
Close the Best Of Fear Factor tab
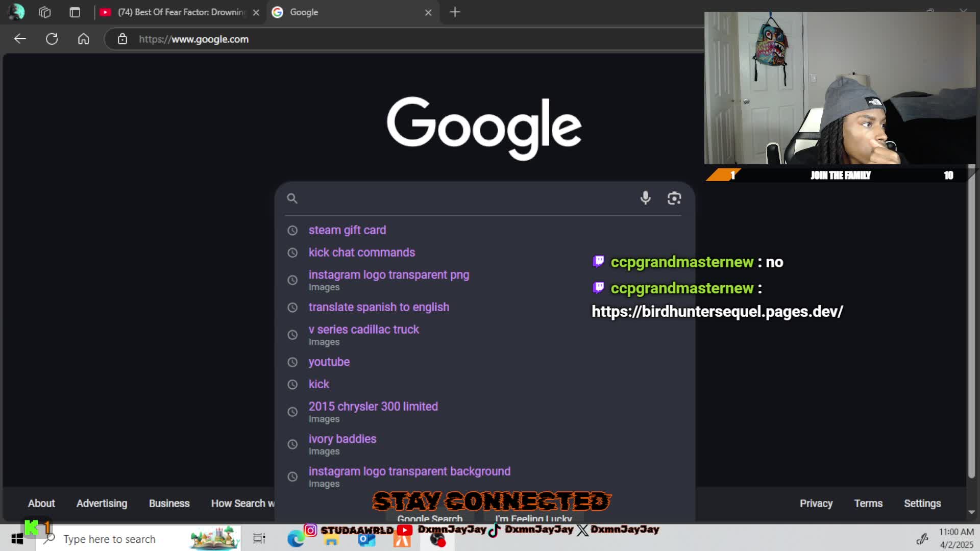coord(256,13)
